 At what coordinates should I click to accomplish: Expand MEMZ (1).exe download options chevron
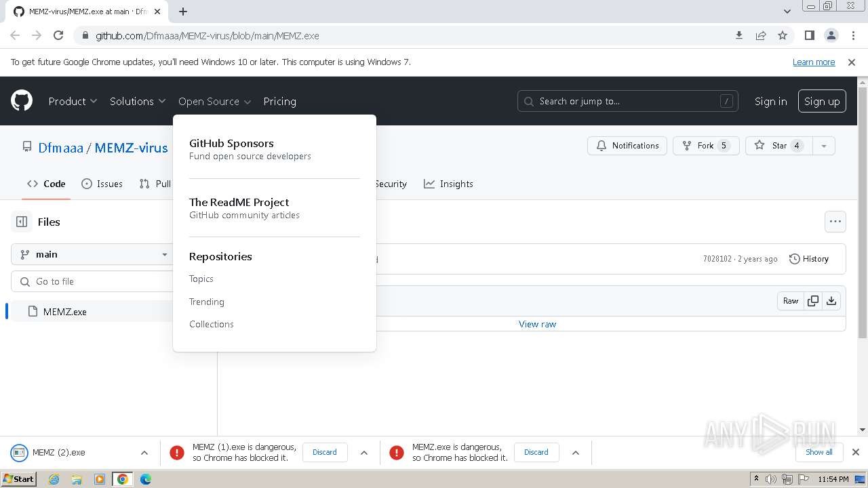point(364,452)
